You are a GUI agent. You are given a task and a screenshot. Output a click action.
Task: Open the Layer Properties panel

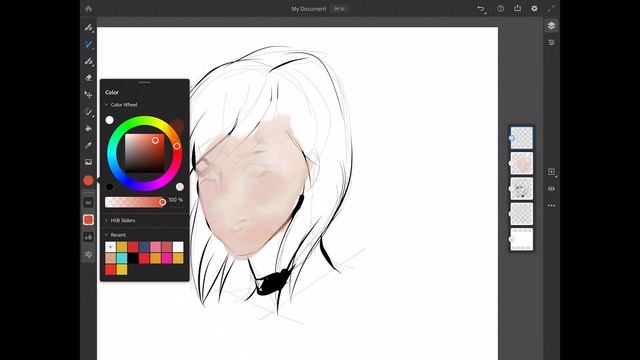click(x=551, y=42)
